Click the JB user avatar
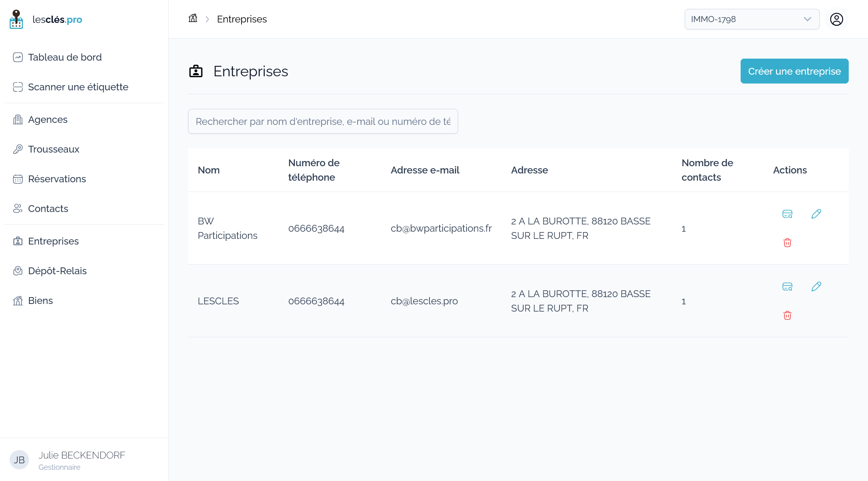 click(19, 460)
